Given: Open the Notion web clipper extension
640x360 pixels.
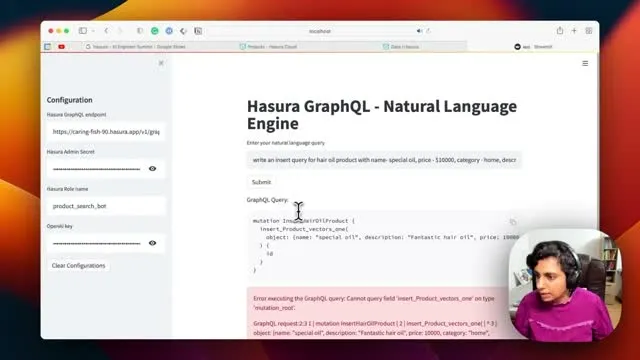Looking at the screenshot, I should pyautogui.click(x=198, y=31).
